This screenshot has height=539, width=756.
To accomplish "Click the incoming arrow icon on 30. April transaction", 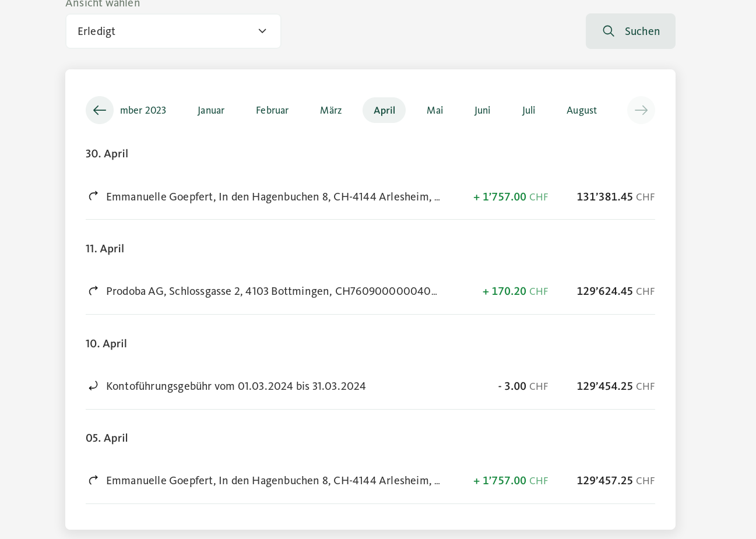I will pos(93,196).
